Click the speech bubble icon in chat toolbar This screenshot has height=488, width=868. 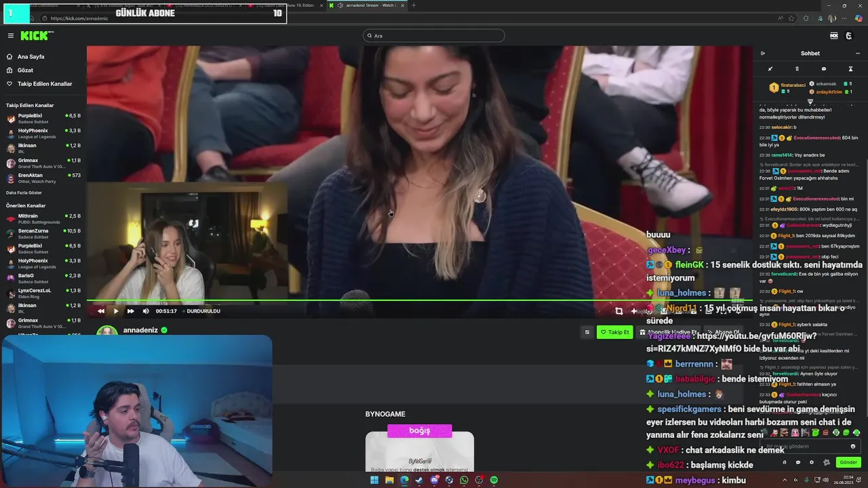coord(824,69)
